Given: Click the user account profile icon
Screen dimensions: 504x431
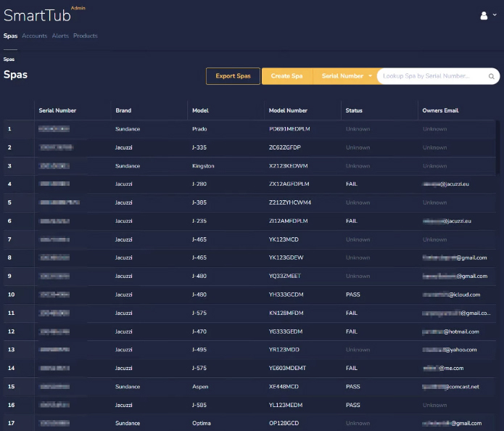Looking at the screenshot, I should pyautogui.click(x=484, y=15).
